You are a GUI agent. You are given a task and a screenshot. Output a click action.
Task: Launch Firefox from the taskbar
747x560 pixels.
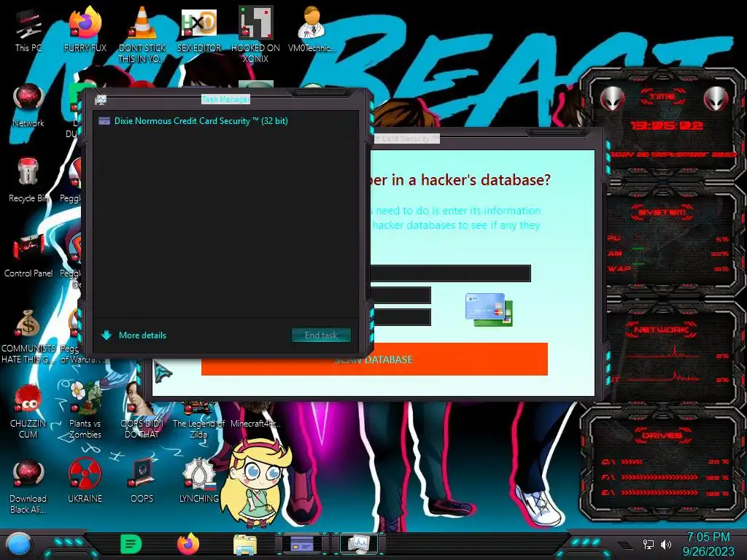tap(188, 544)
